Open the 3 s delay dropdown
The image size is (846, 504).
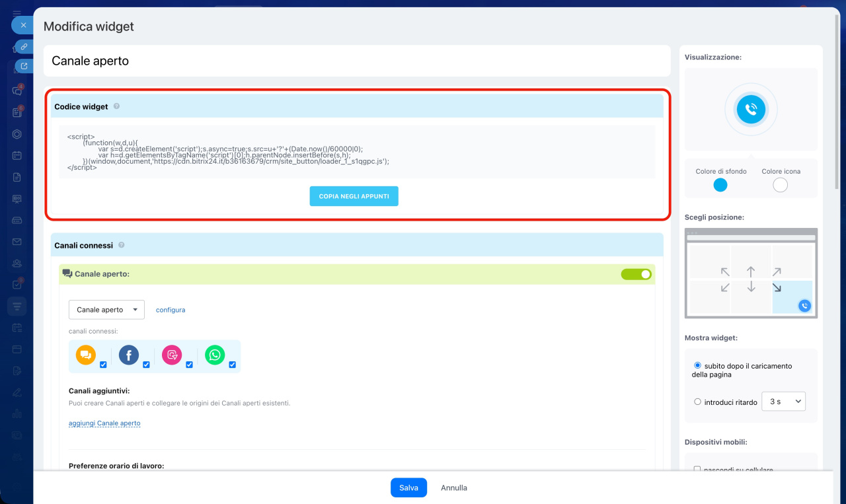tap(783, 402)
